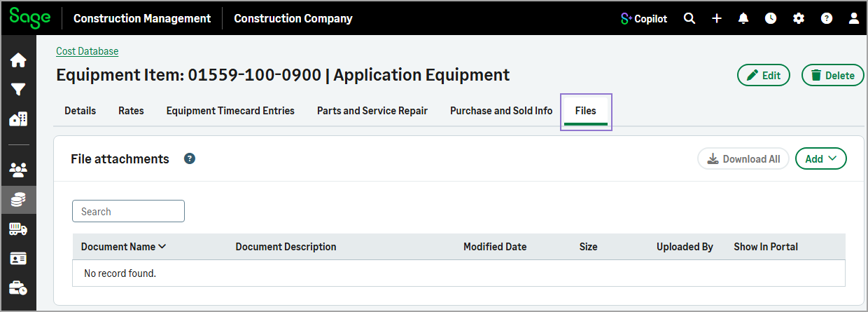Select the Files tab
The width and height of the screenshot is (868, 312).
(x=586, y=111)
